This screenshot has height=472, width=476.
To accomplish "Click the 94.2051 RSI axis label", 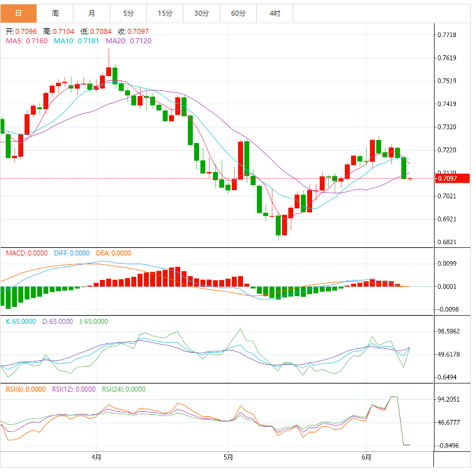I will pyautogui.click(x=448, y=399).
